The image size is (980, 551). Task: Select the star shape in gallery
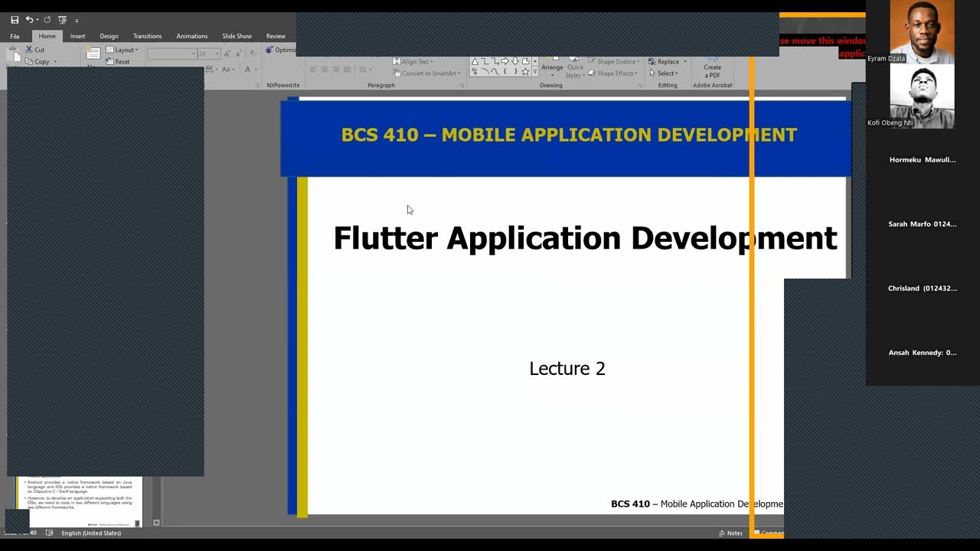tap(524, 71)
